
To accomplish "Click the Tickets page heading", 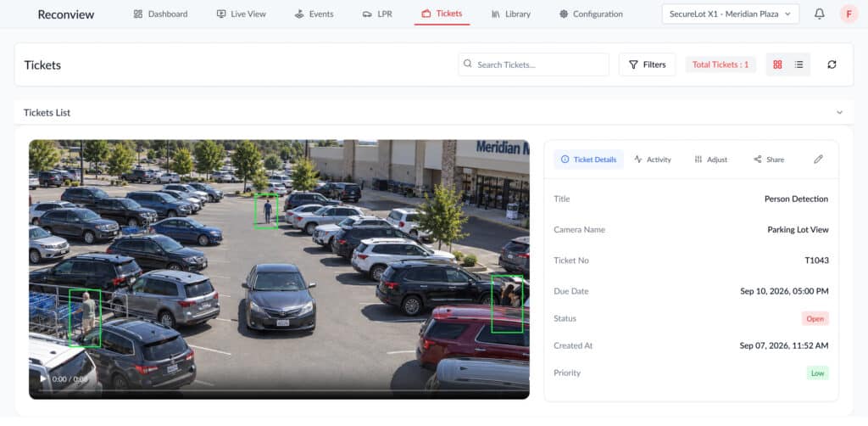I will 42,64.
